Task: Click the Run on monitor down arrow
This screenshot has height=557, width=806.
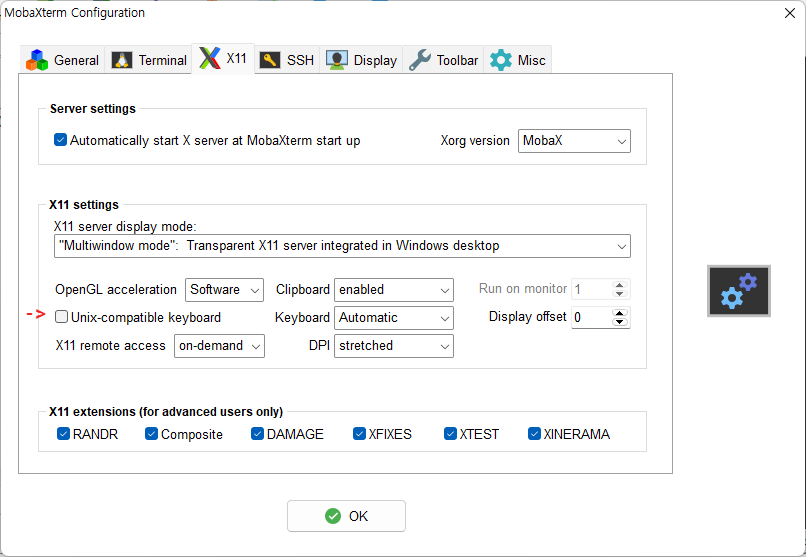Action: [620, 294]
